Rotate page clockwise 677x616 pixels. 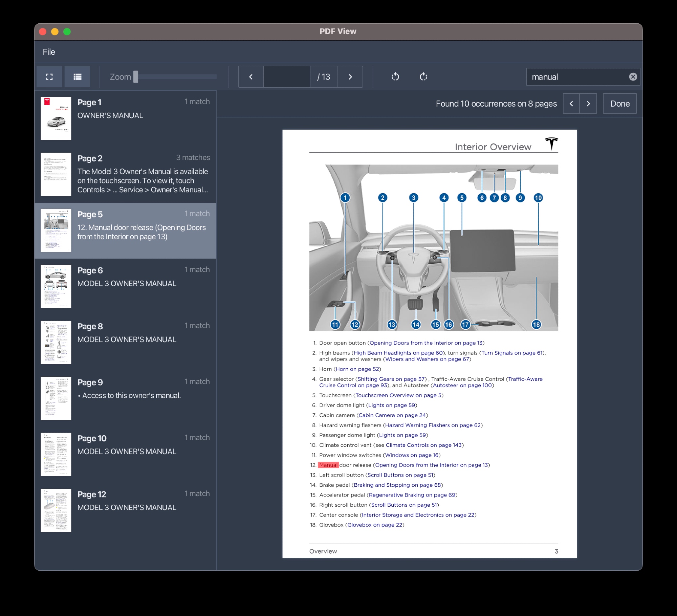(423, 77)
